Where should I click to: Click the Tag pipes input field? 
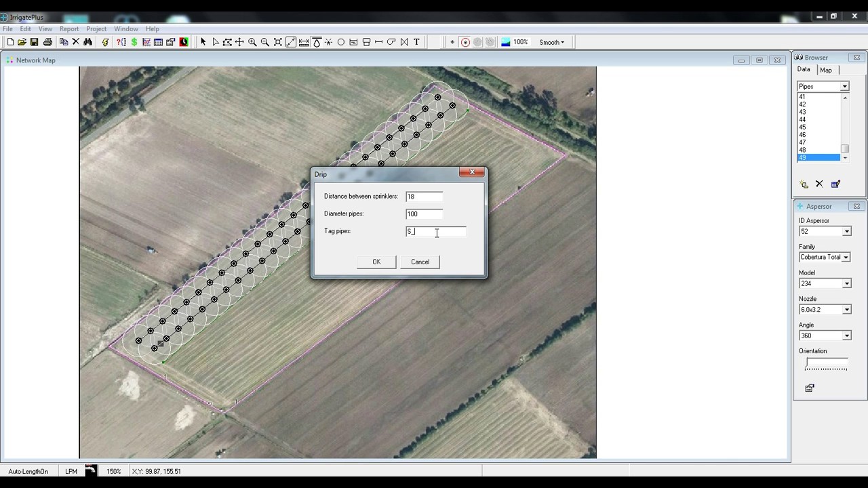[435, 232]
